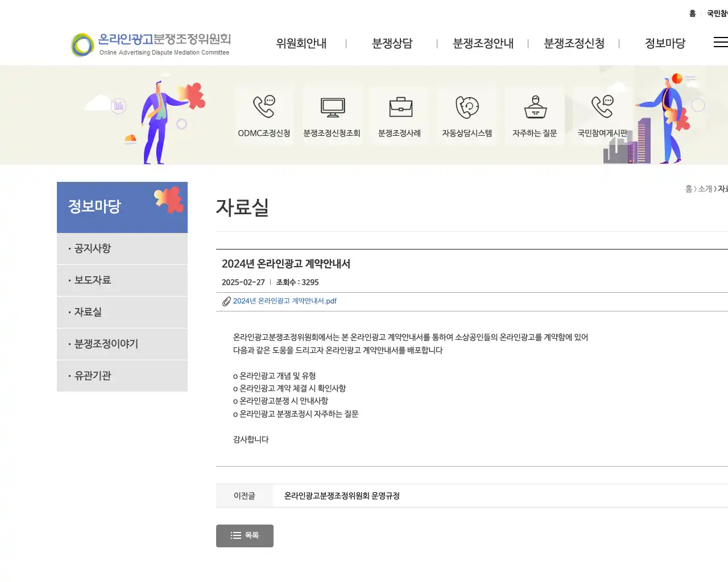
Task: Select 공지사항 in the sidebar
Action: pos(93,248)
